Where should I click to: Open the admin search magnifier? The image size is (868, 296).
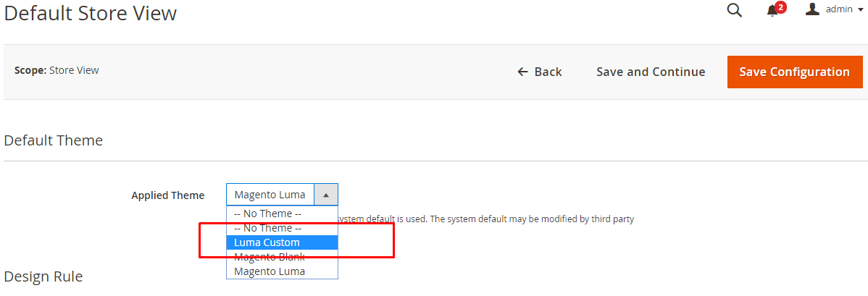(x=734, y=10)
